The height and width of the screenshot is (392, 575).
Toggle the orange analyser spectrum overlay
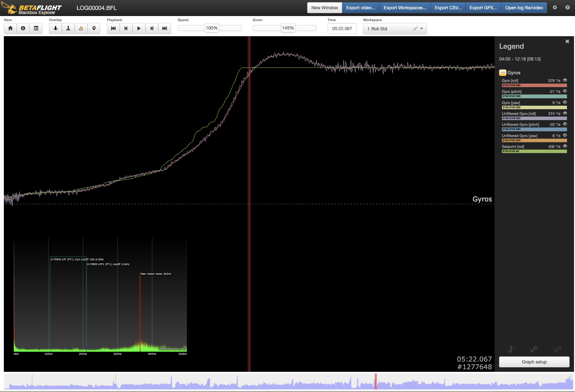click(81, 29)
